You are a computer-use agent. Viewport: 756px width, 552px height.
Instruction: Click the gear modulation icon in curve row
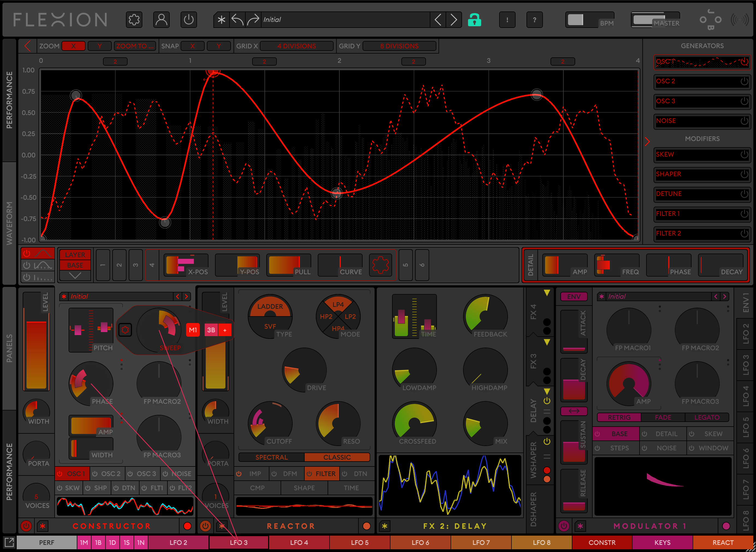coord(380,265)
